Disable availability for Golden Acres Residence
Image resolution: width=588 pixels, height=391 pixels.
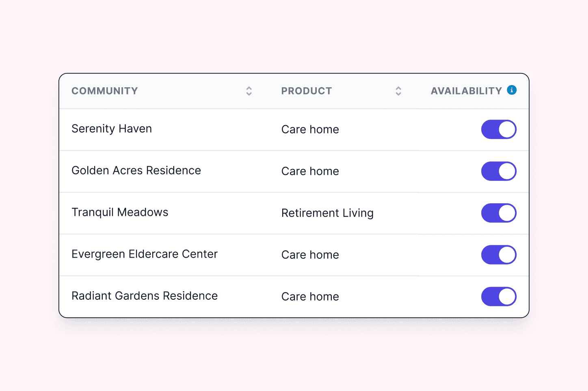pyautogui.click(x=499, y=171)
